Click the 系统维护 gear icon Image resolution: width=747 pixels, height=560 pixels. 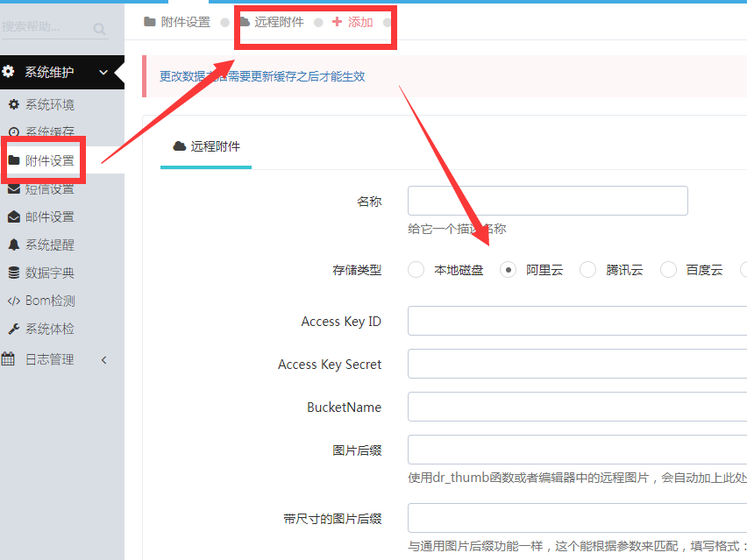click(8, 72)
